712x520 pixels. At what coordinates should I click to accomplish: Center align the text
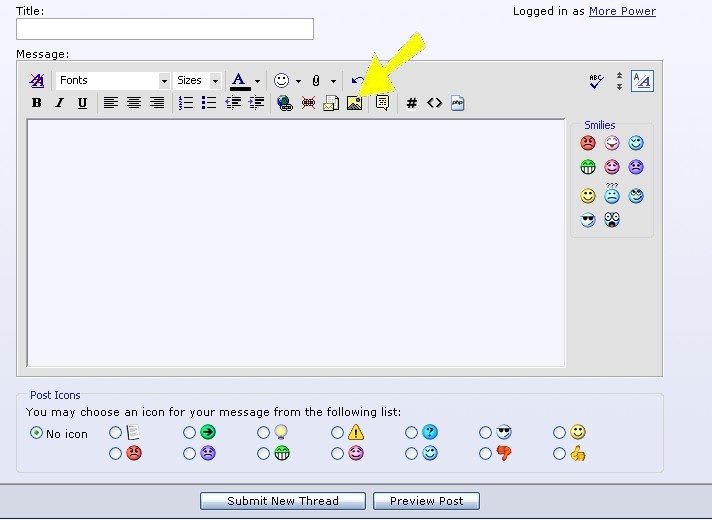(134, 103)
